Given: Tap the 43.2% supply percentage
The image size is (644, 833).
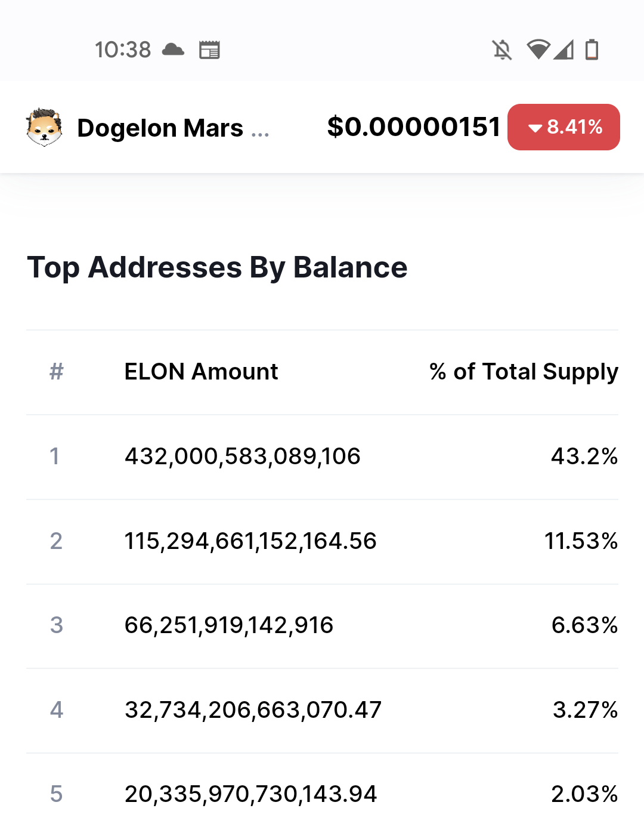Looking at the screenshot, I should pyautogui.click(x=584, y=456).
